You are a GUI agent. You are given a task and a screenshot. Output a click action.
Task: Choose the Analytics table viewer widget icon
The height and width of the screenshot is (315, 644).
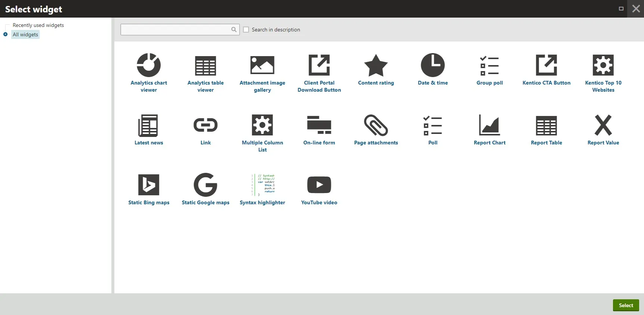206,65
